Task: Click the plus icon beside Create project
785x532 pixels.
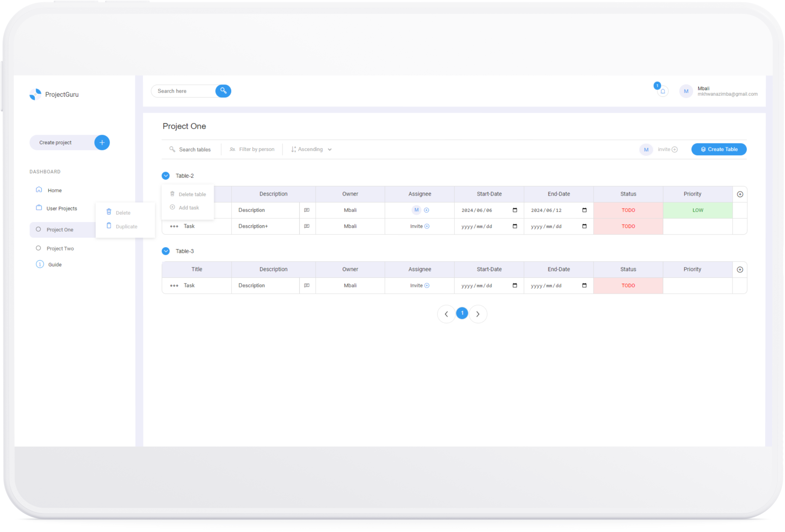Action: point(102,142)
